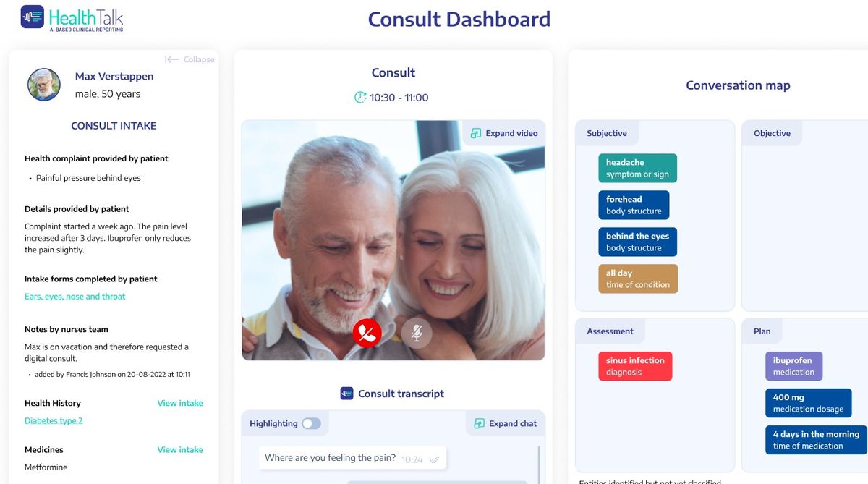The width and height of the screenshot is (868, 484).
Task: View intake for Health History
Action: [x=180, y=403]
